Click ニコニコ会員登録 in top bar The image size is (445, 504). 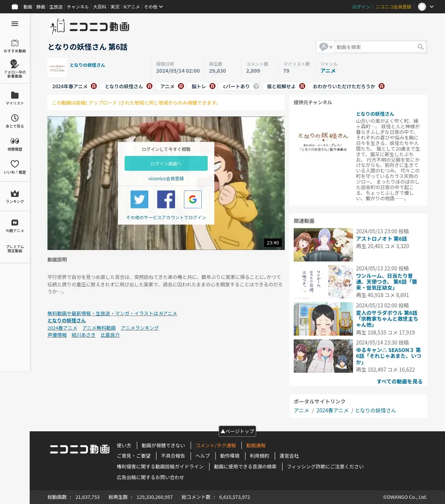pyautogui.click(x=393, y=7)
